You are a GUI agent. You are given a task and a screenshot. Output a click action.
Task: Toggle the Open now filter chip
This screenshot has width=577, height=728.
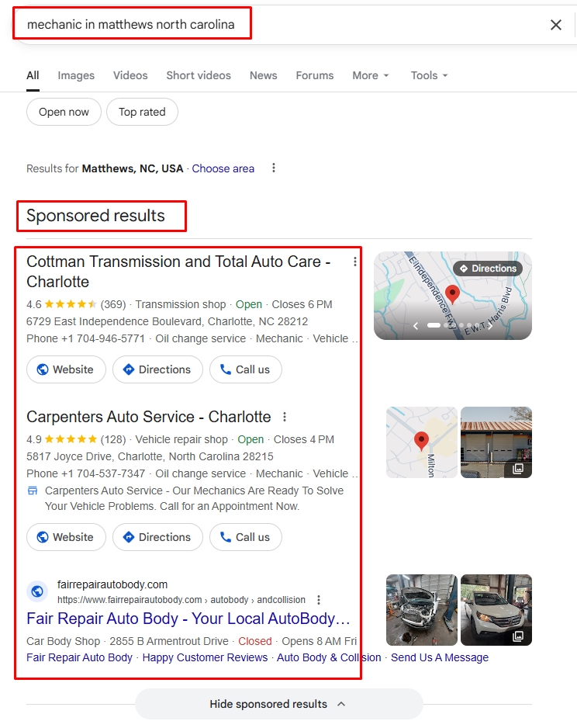pos(64,112)
